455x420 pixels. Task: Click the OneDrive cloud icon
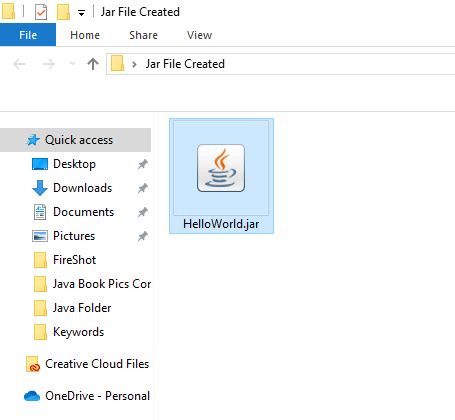[x=32, y=396]
